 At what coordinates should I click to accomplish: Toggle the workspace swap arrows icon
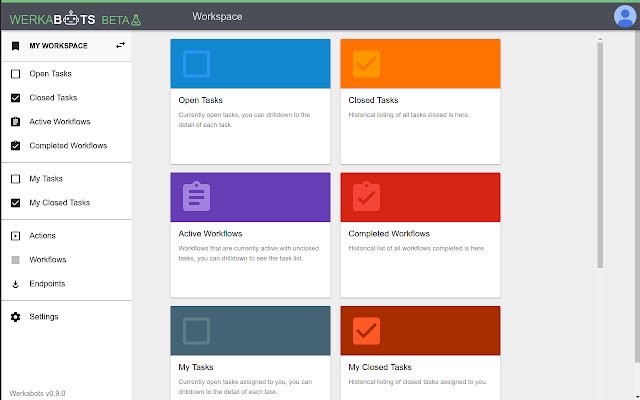(x=120, y=45)
